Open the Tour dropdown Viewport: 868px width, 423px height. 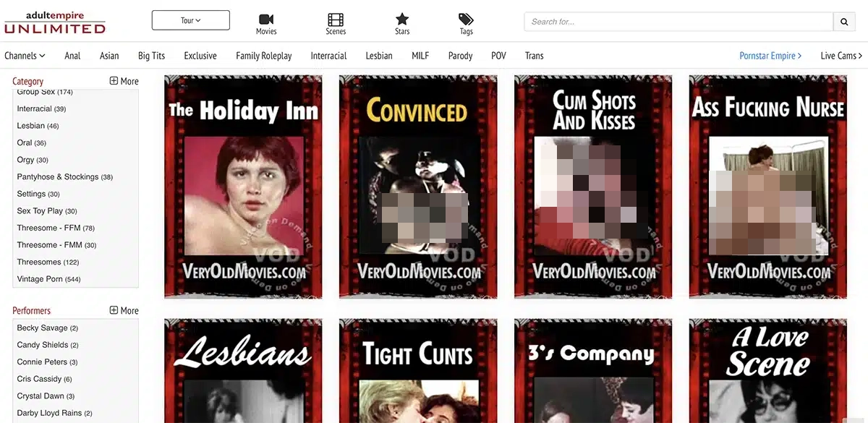190,20
